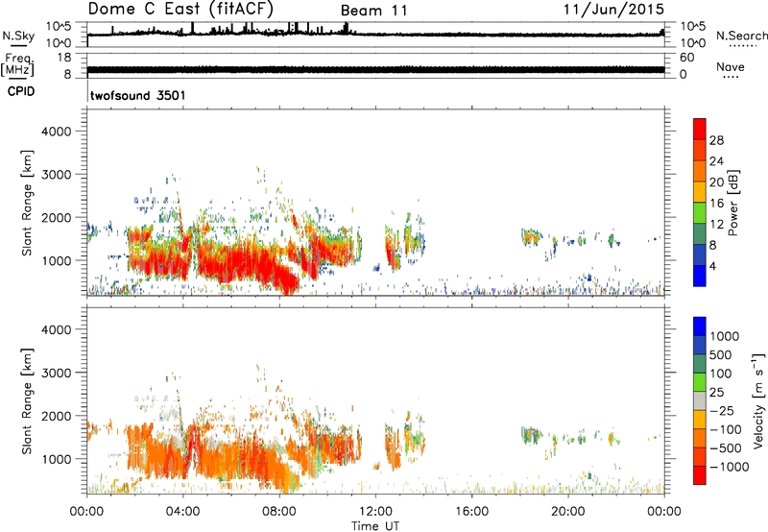Select the 'Freq. [MHz]' axis label
Screen dimensions: 768x532
(x=17, y=64)
